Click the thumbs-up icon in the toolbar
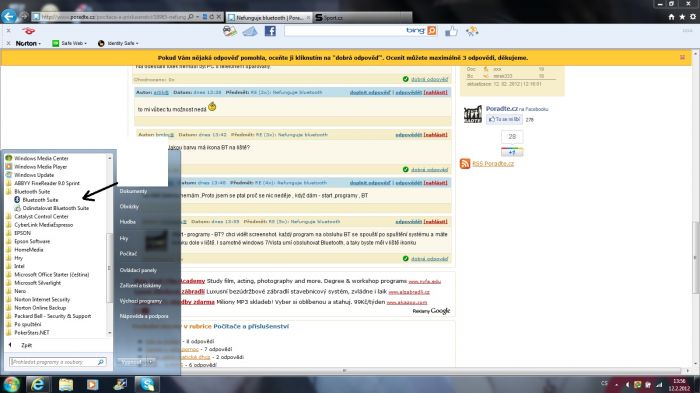The height and width of the screenshot is (393, 700). coord(451,31)
